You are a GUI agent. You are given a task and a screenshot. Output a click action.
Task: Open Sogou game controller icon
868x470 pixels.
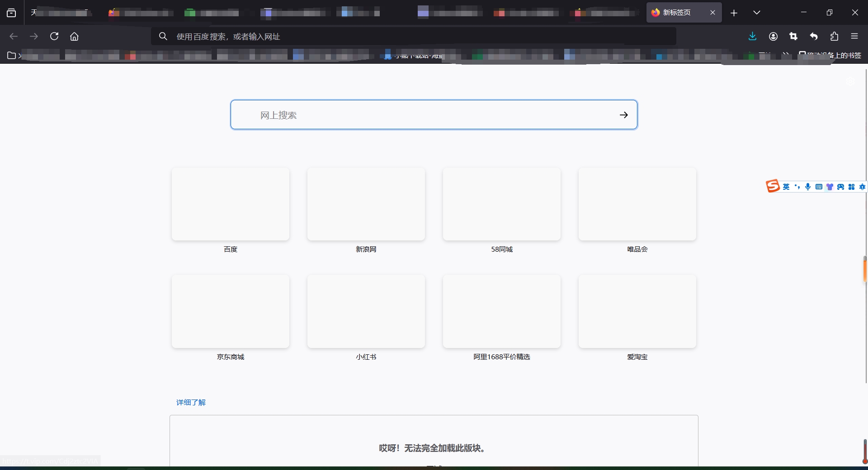pos(840,187)
